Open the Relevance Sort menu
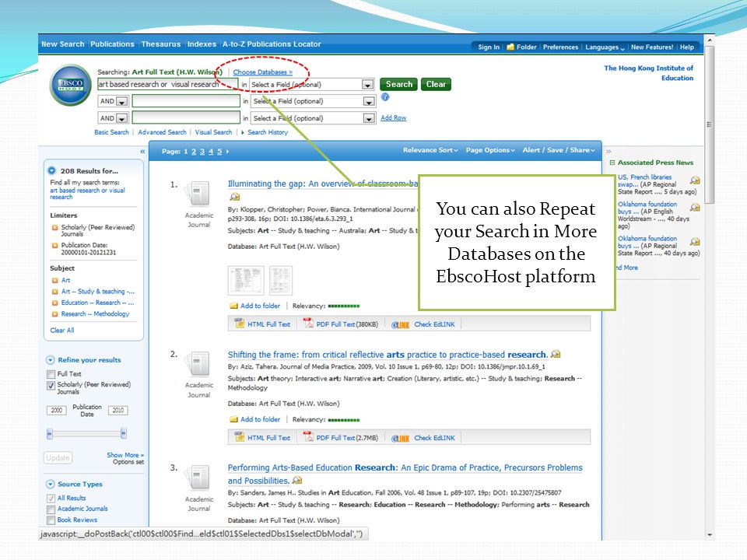This screenshot has width=747, height=560. coord(430,150)
